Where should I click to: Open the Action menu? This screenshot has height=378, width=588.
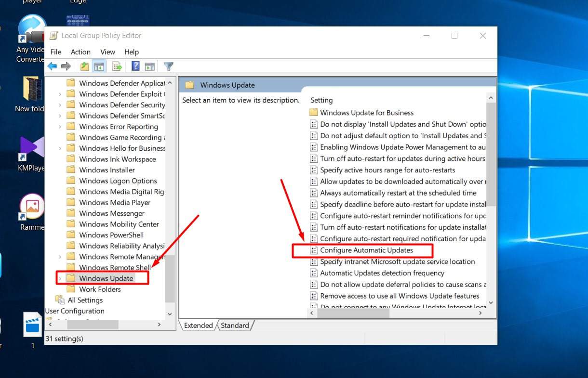pyautogui.click(x=80, y=52)
